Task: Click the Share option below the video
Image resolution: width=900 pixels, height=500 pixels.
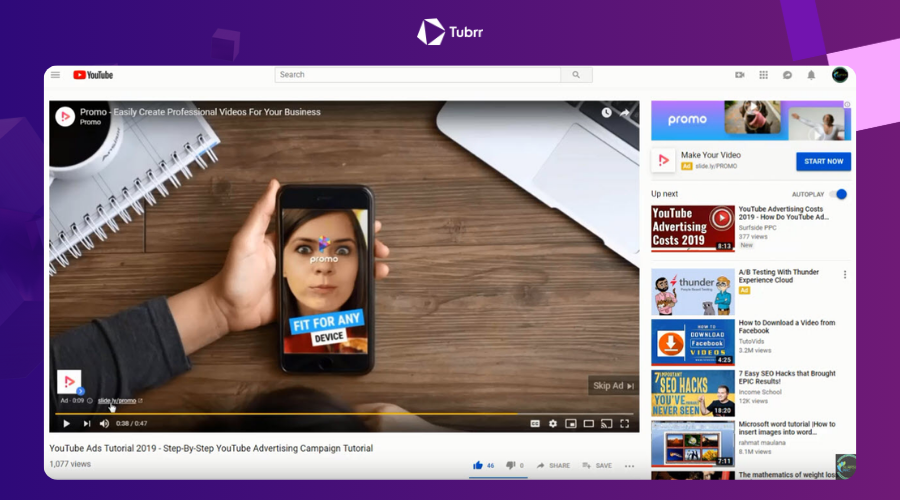Action: pos(553,466)
